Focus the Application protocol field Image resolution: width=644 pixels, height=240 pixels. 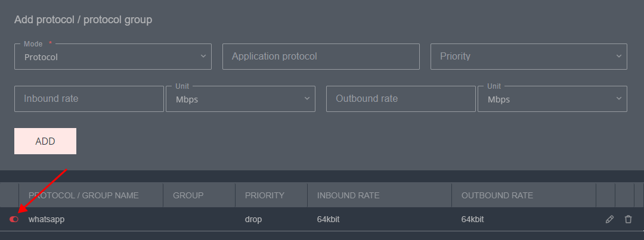(321, 57)
